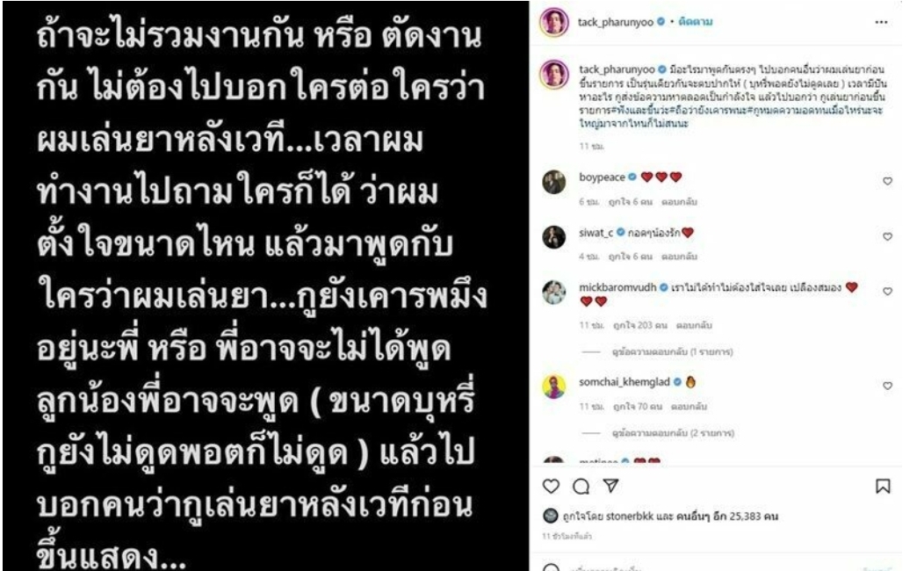924x571 pixels.
Task: Follow tack_pharunyoo via ติดตาม link
Action: click(696, 22)
